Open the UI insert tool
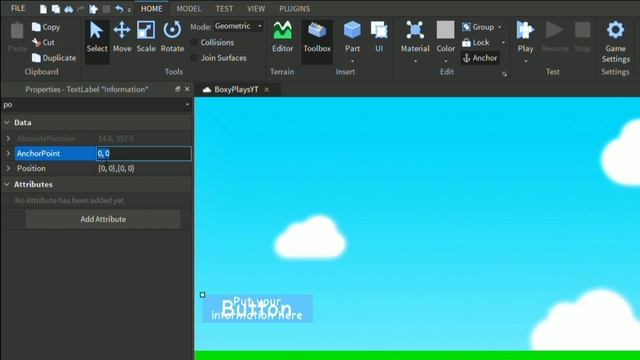 [x=379, y=38]
